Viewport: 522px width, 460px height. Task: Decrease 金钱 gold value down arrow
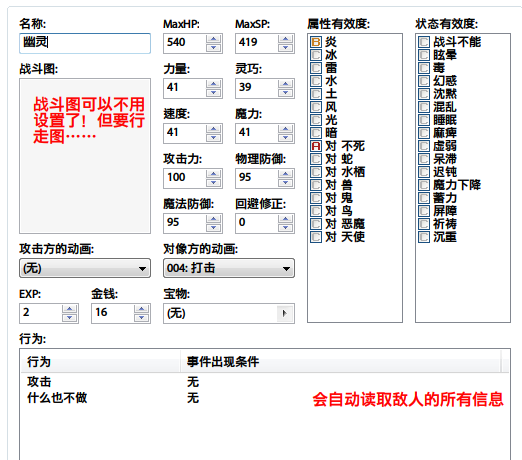pos(141,318)
